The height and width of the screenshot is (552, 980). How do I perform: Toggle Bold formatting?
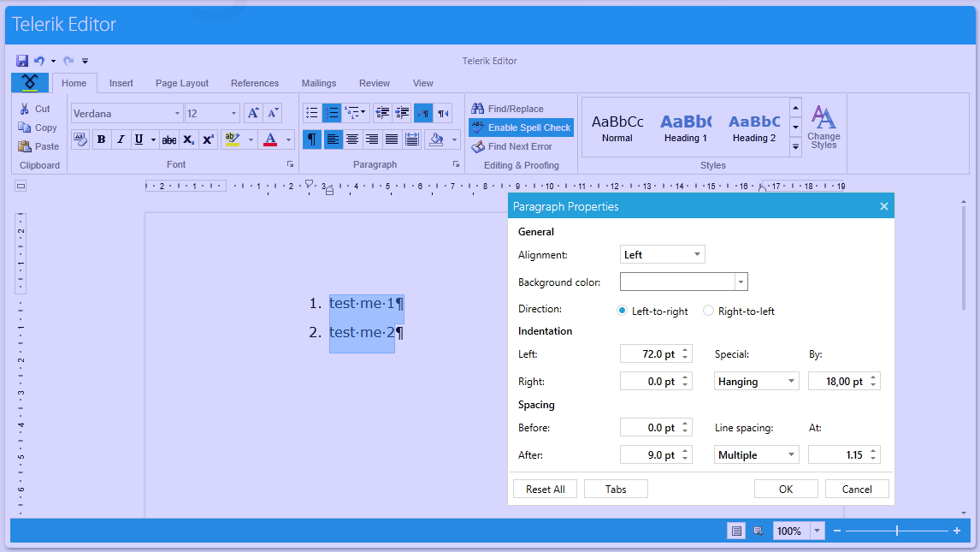pyautogui.click(x=101, y=139)
